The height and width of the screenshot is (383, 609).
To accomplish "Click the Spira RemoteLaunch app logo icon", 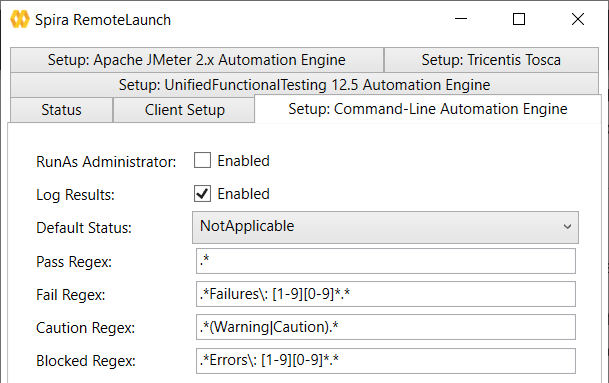I will tap(20, 19).
